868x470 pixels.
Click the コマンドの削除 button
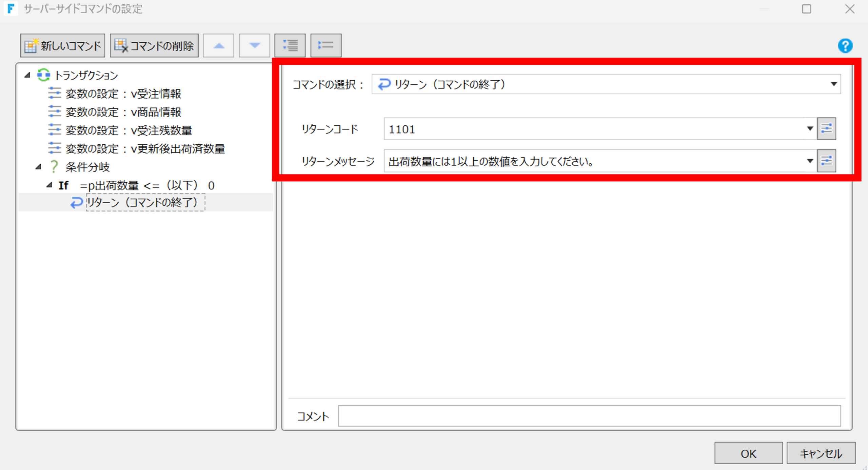154,45
